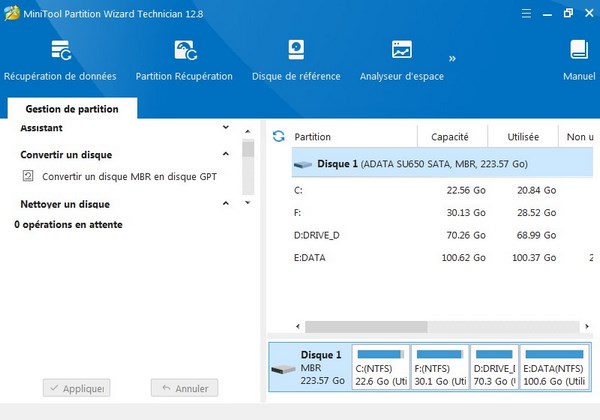Select the D:DRIVE_D partition row
Screen dimensions: 600x420
pos(442,235)
